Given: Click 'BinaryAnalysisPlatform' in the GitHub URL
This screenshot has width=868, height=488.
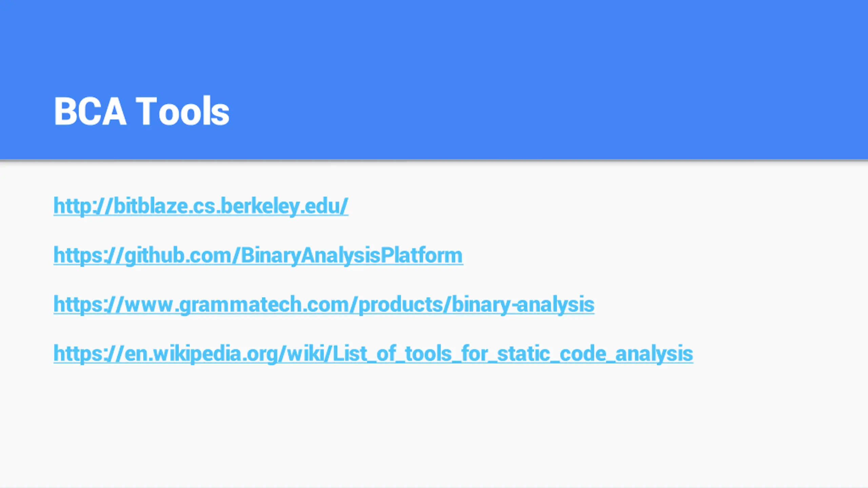Looking at the screenshot, I should 352,255.
